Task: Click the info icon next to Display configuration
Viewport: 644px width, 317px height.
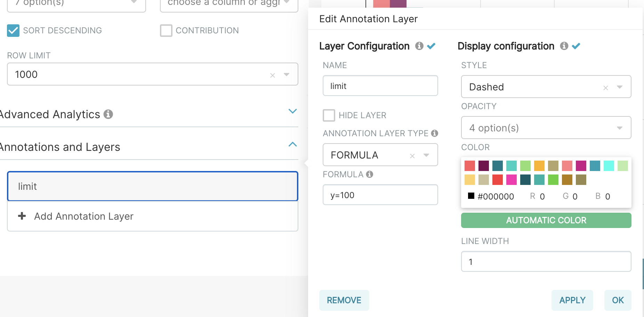Action: pos(563,46)
